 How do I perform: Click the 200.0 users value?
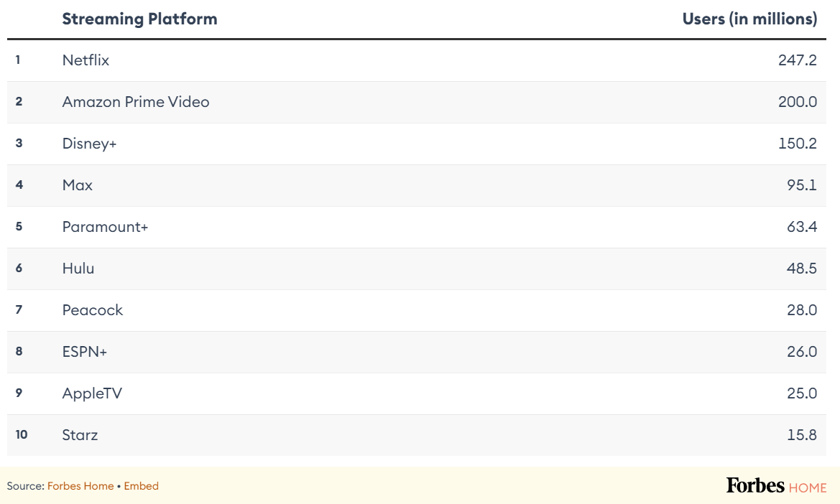coord(798,102)
